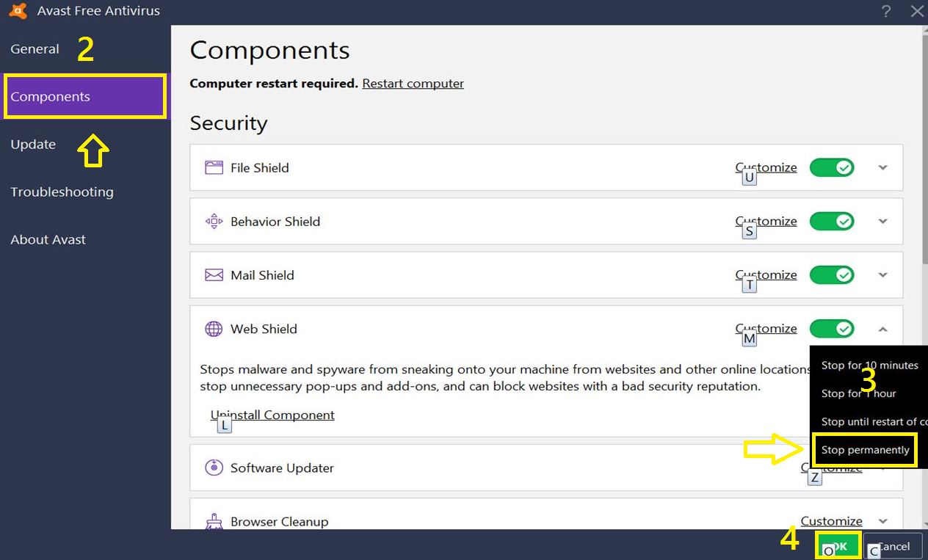
Task: Click the Mail Shield envelope icon
Action: point(214,275)
